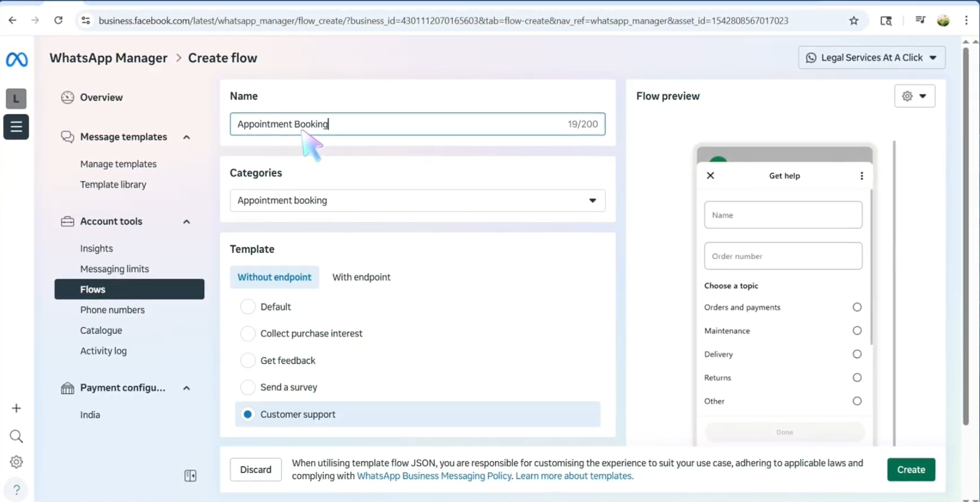980x502 pixels.
Task: Open Phone numbers in the sidebar
Action: pos(112,310)
